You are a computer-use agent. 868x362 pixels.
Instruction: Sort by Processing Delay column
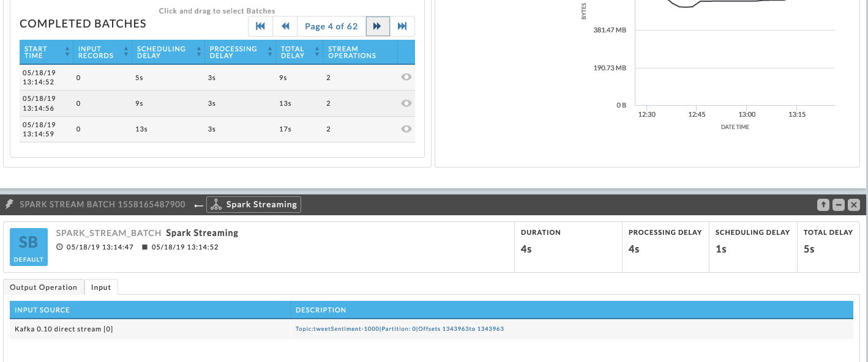pos(239,52)
